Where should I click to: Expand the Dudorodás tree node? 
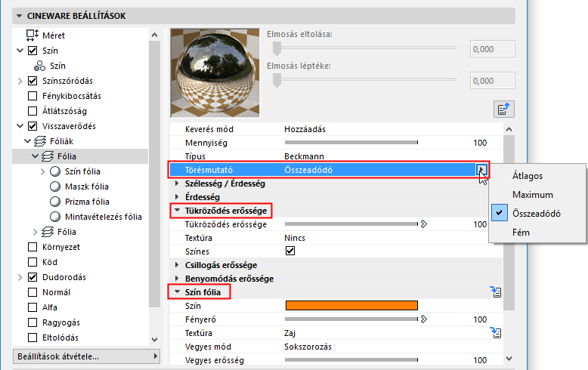(20, 277)
